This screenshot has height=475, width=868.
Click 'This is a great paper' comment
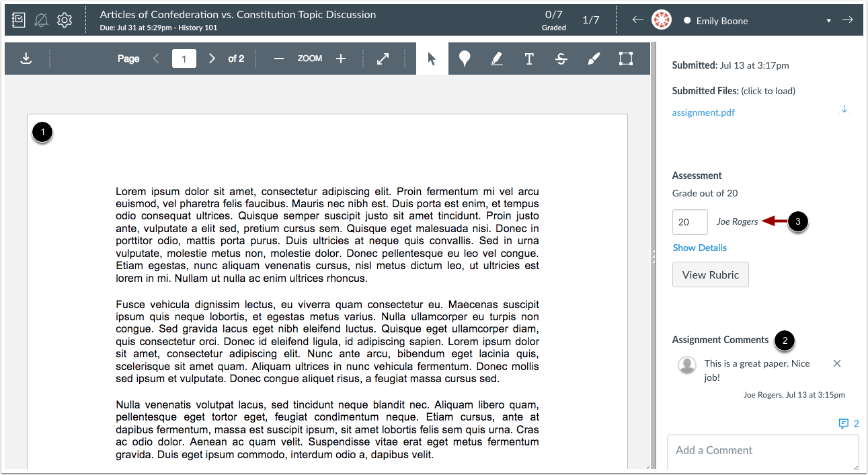tap(757, 370)
